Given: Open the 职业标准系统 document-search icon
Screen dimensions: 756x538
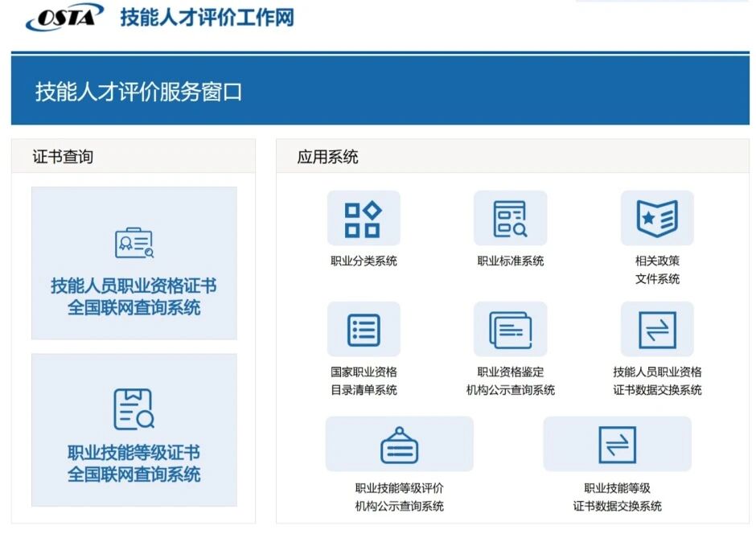Looking at the screenshot, I should pos(512,217).
